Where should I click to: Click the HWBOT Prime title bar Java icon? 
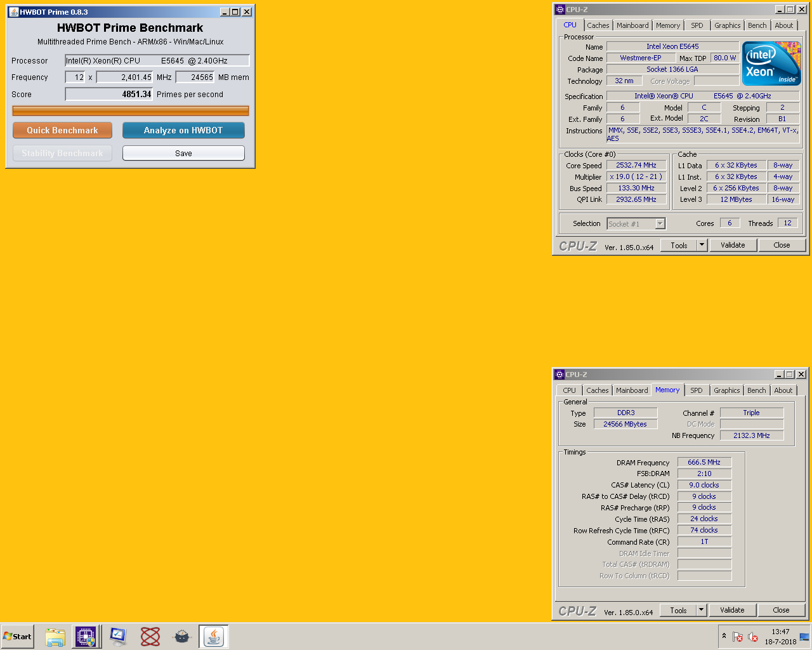tap(13, 12)
